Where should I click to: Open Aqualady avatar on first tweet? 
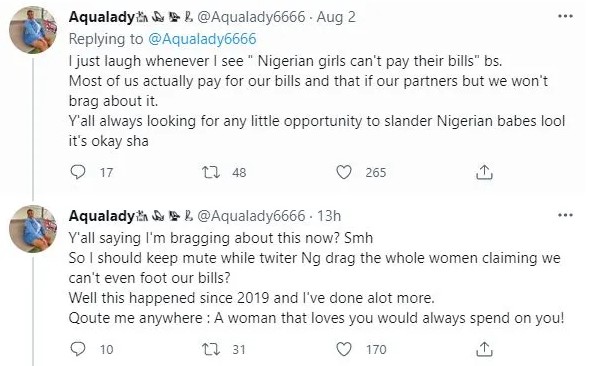33,30
